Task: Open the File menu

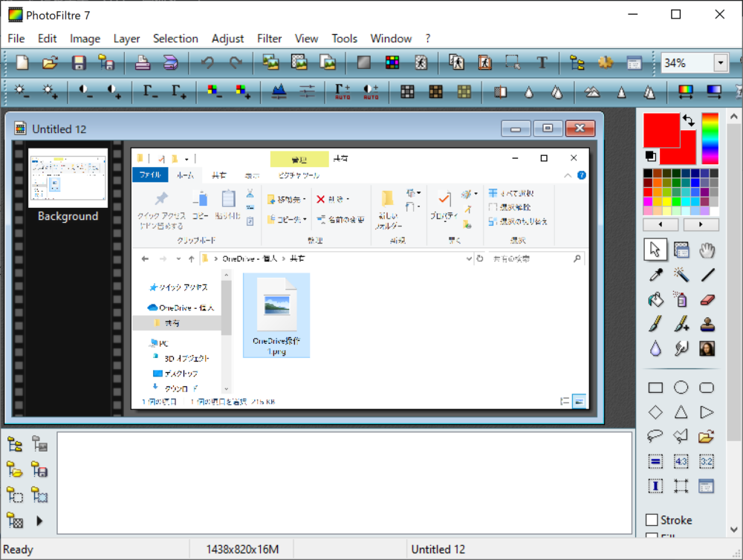Action: (16, 39)
